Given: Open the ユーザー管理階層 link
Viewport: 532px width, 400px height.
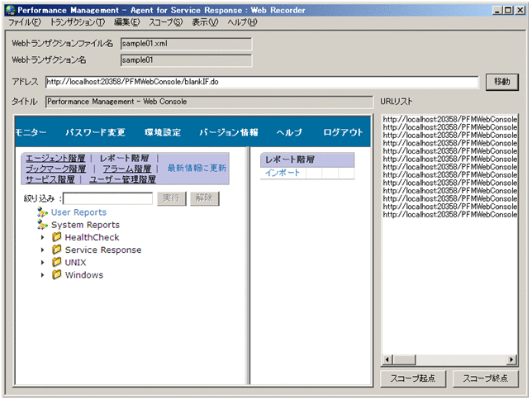Looking at the screenshot, I should click(x=122, y=179).
